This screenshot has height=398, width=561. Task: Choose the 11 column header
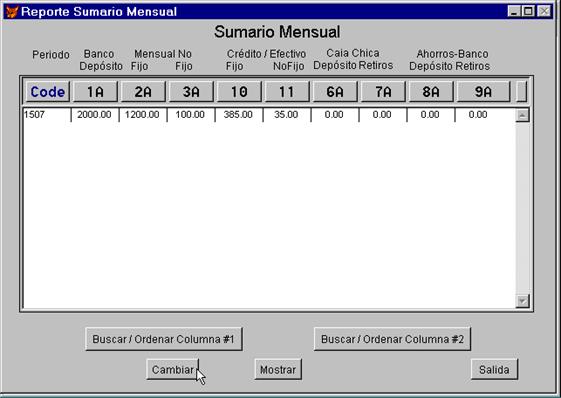[287, 92]
